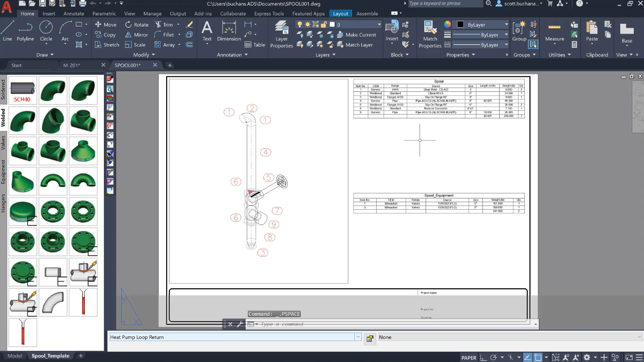644x362 pixels.
Task: Click the SCH40 pipe thumbnail
Action: point(23,90)
